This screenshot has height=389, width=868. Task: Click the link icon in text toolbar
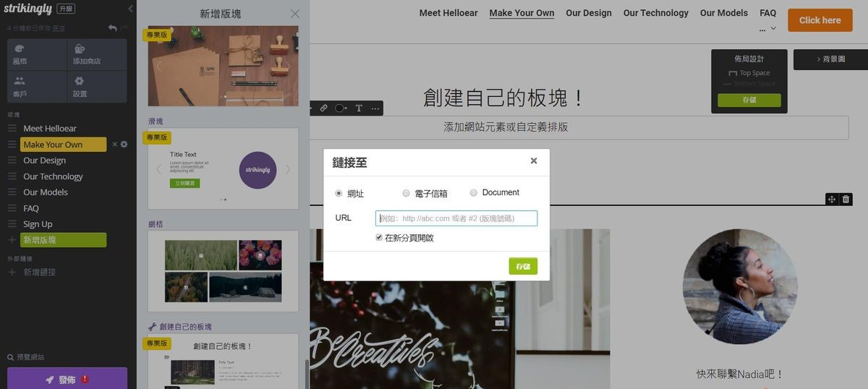(x=323, y=108)
